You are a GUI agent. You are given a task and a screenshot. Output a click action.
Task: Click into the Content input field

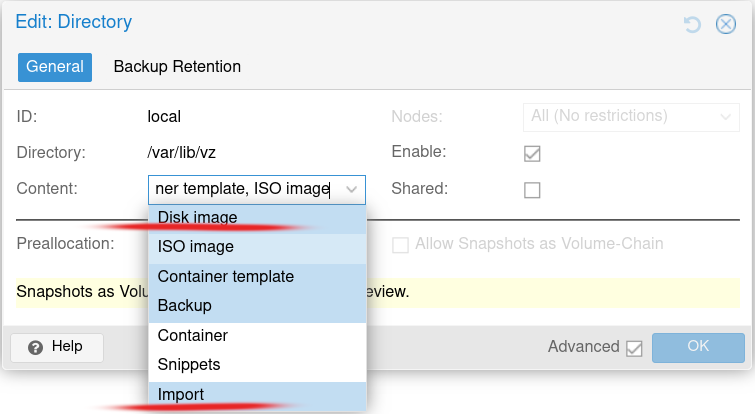[243, 190]
